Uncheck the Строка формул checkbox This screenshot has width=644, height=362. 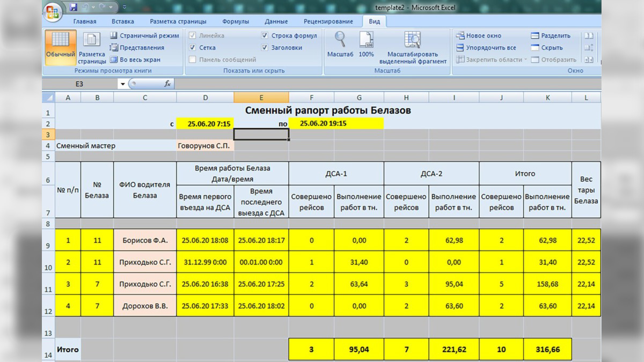[x=265, y=36]
